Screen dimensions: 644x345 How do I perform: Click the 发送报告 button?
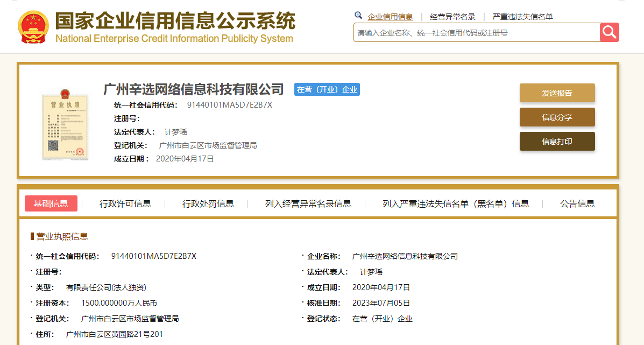(557, 93)
